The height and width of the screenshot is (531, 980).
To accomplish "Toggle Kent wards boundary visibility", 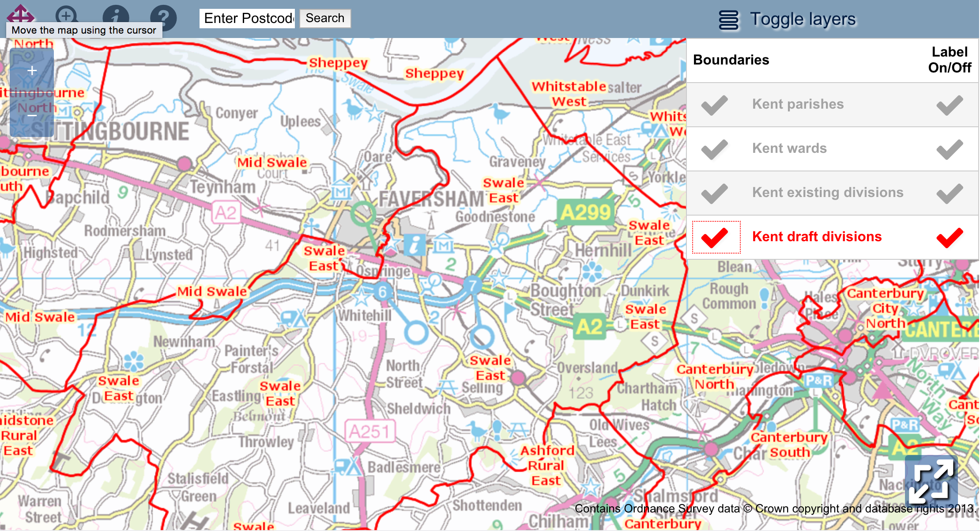I will click(x=715, y=149).
